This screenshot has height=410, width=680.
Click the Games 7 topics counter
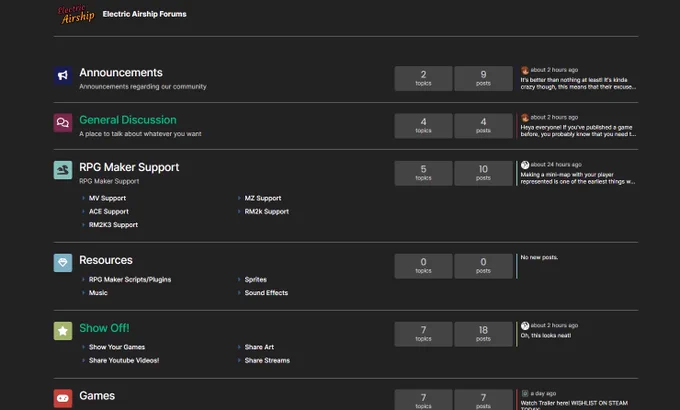(423, 400)
